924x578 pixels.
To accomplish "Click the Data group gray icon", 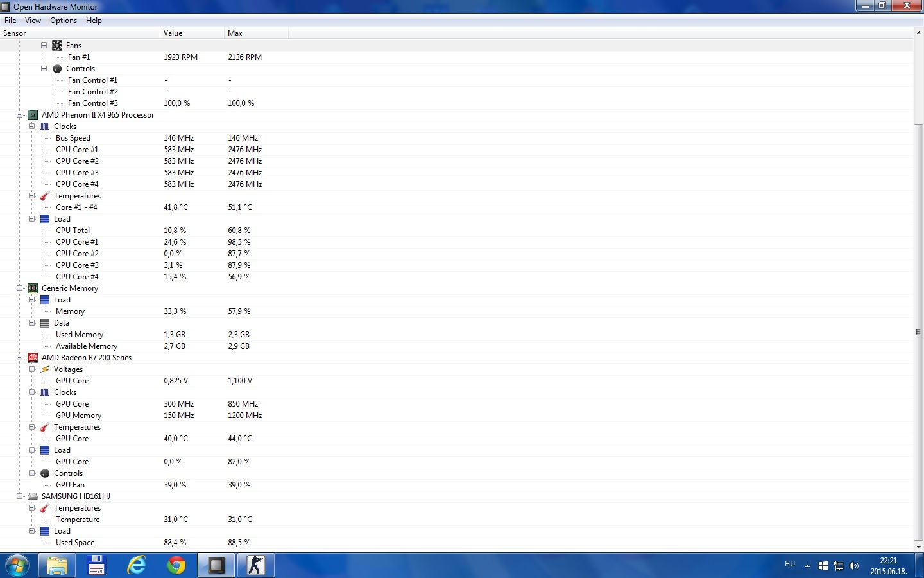I will pyautogui.click(x=45, y=323).
